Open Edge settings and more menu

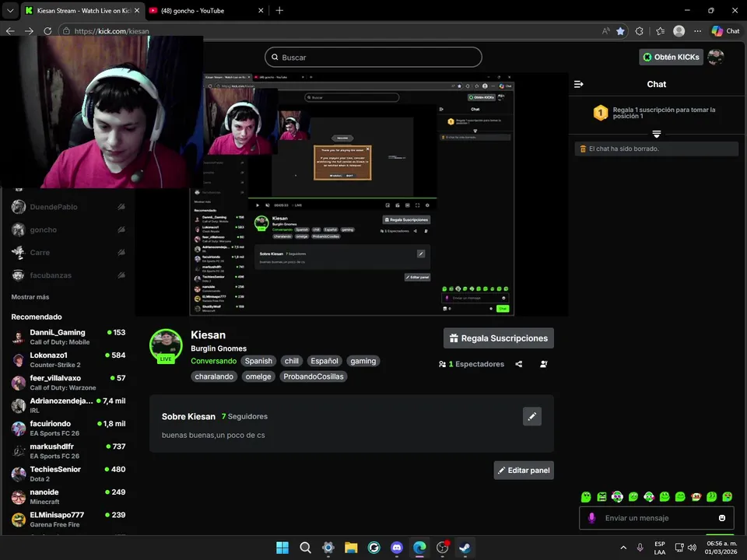(697, 31)
